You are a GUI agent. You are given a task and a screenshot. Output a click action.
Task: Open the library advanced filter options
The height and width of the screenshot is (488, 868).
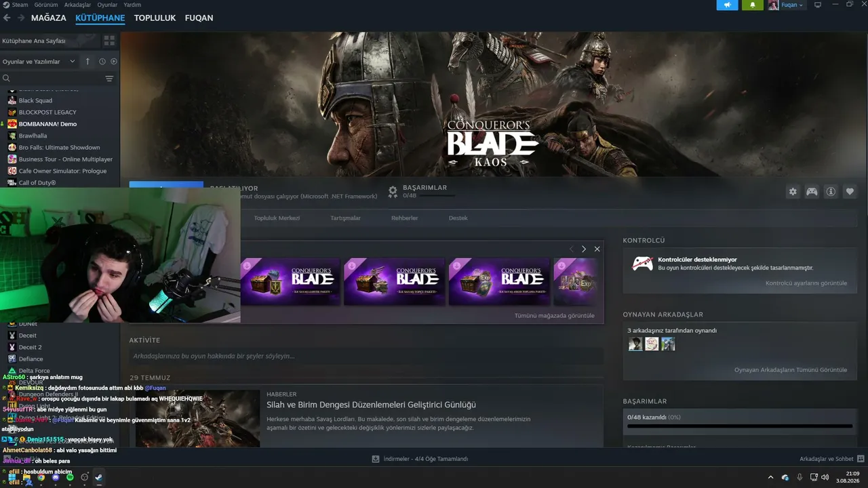pyautogui.click(x=109, y=79)
